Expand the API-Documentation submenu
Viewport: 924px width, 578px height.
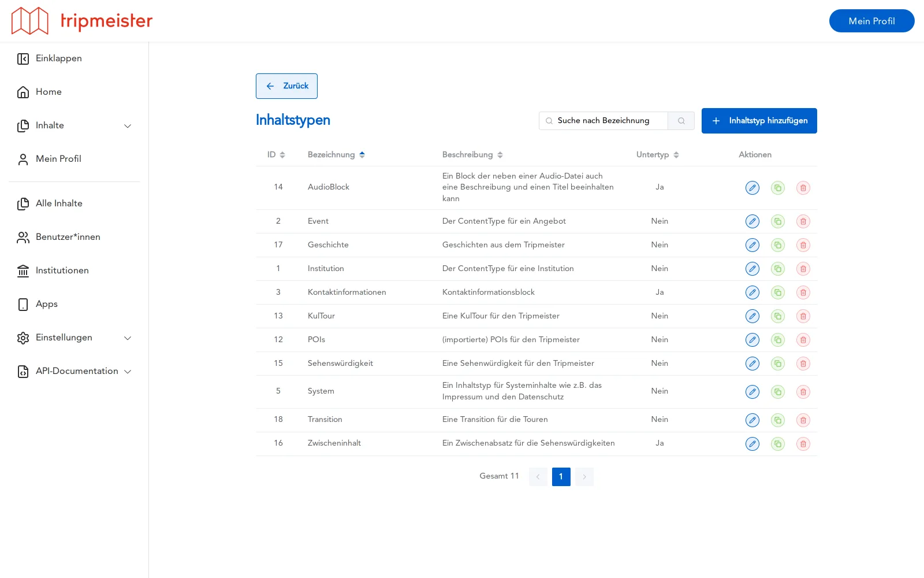click(74, 371)
